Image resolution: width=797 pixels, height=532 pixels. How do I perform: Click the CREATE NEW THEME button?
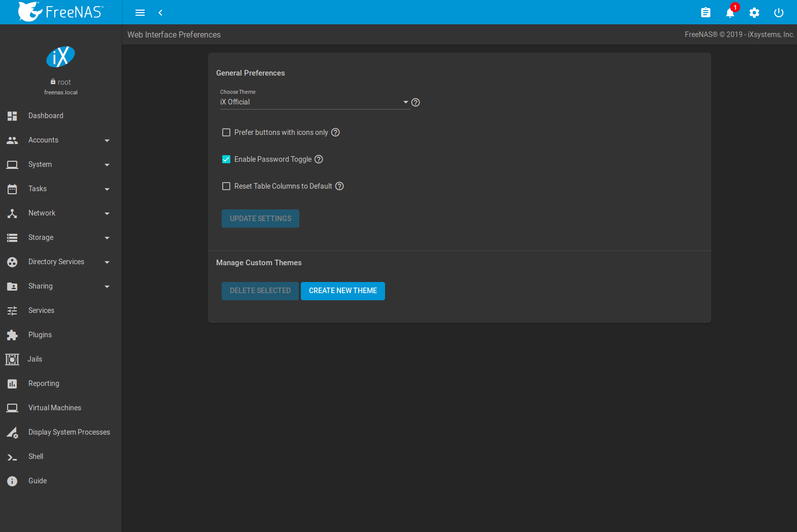pos(343,291)
